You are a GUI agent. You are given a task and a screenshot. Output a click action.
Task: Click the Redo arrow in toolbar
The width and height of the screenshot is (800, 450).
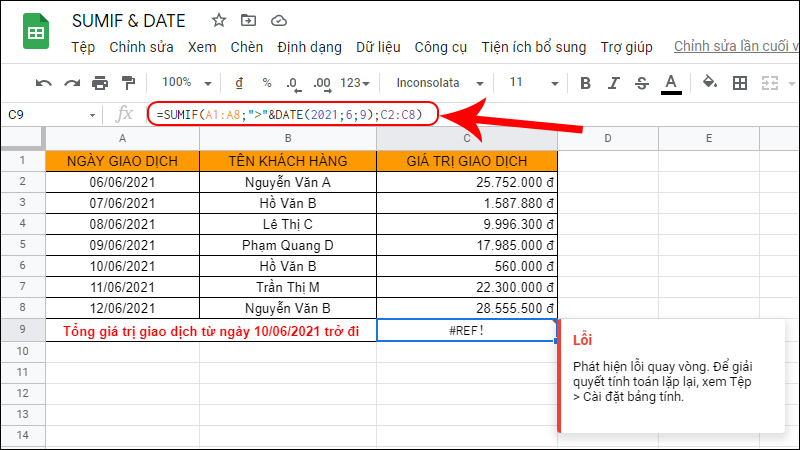pyautogui.click(x=72, y=83)
